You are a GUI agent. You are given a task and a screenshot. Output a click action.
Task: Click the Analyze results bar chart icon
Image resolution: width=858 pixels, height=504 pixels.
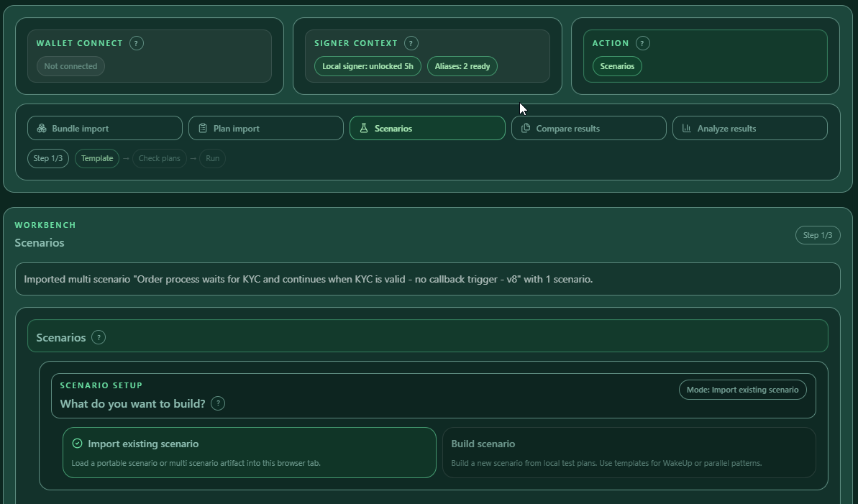click(x=686, y=128)
